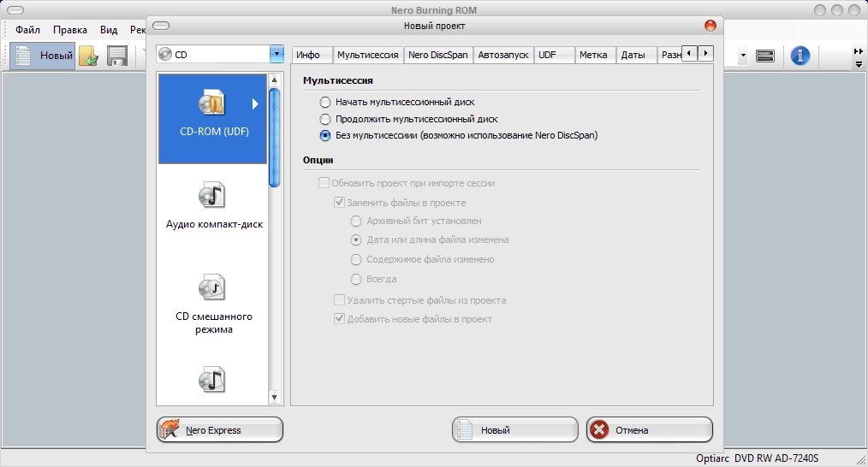Click the main window title bar pill button
The image size is (868, 467).
coord(15,10)
